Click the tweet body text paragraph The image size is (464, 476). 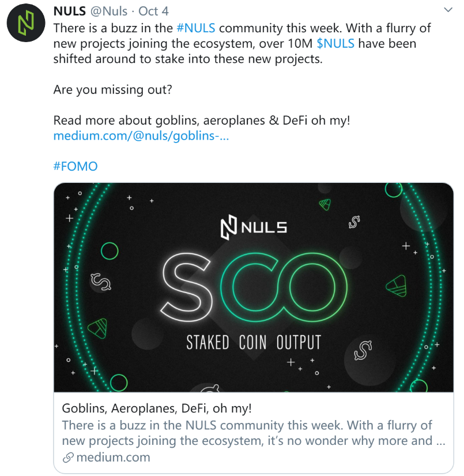pyautogui.click(x=242, y=43)
